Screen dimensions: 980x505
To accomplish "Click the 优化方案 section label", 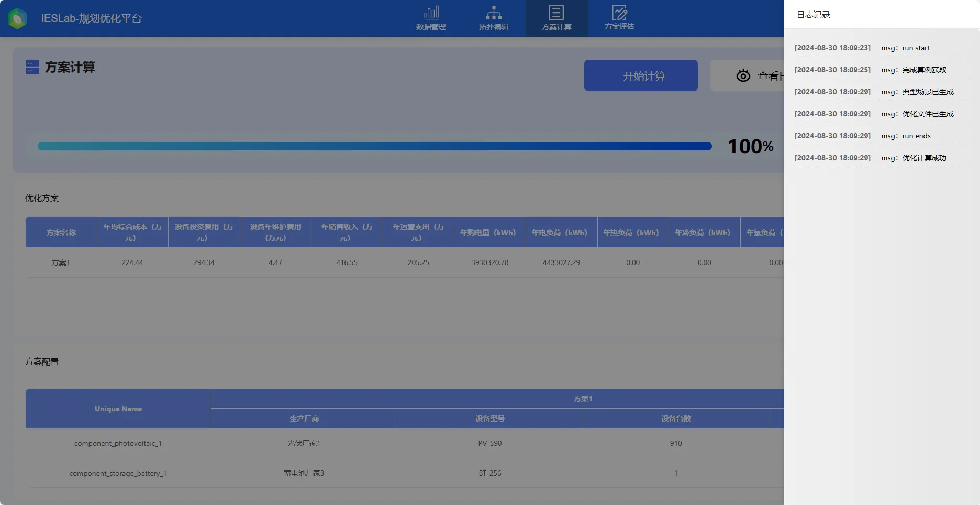I will (x=42, y=198).
